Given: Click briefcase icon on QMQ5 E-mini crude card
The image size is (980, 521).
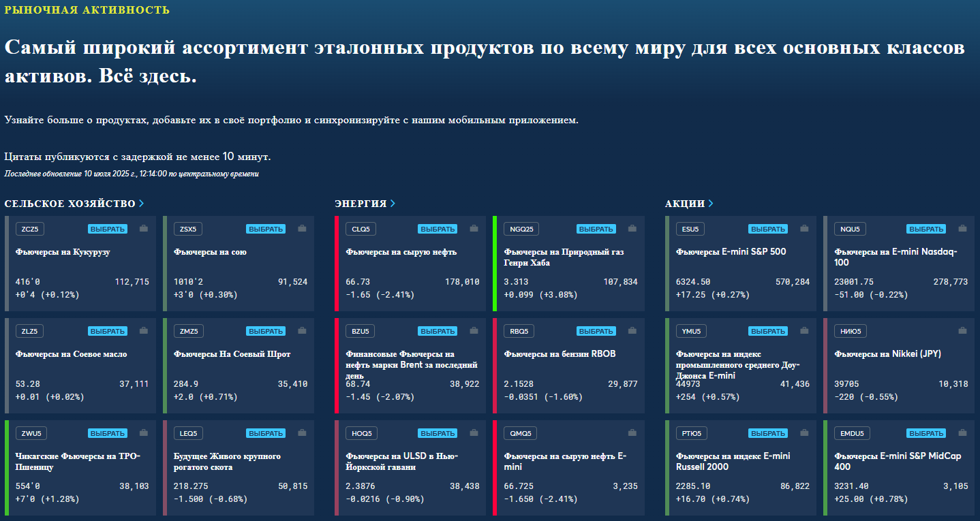Looking at the screenshot, I should click(x=631, y=433).
